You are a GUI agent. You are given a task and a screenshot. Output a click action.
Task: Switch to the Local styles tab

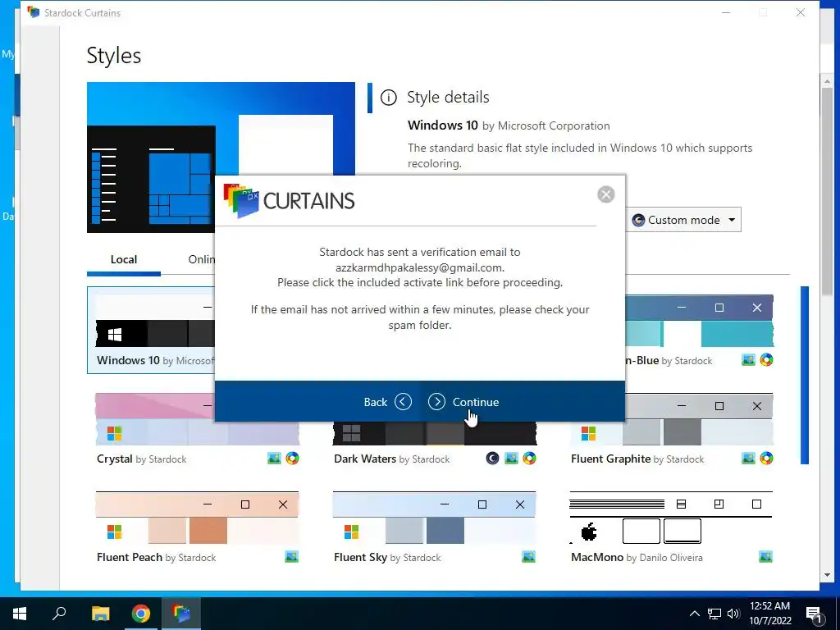click(124, 259)
